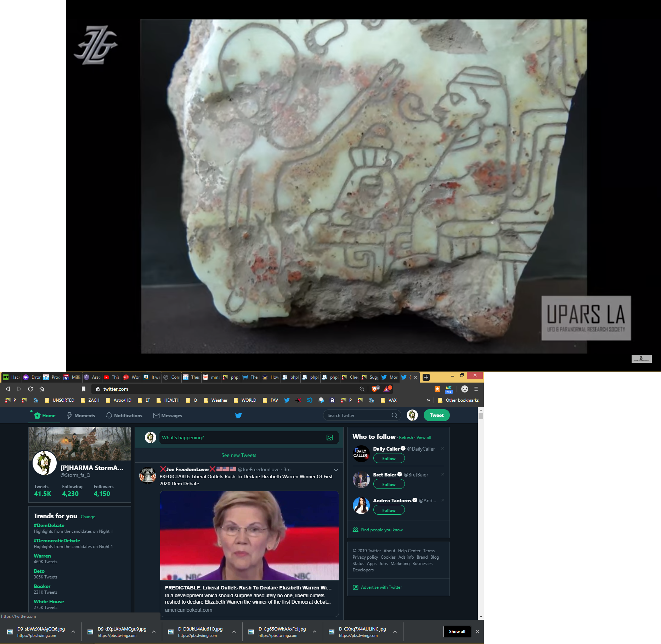Open the Brave Rewards triangle icon
Viewport: 661px width, 644px height.
click(x=387, y=389)
